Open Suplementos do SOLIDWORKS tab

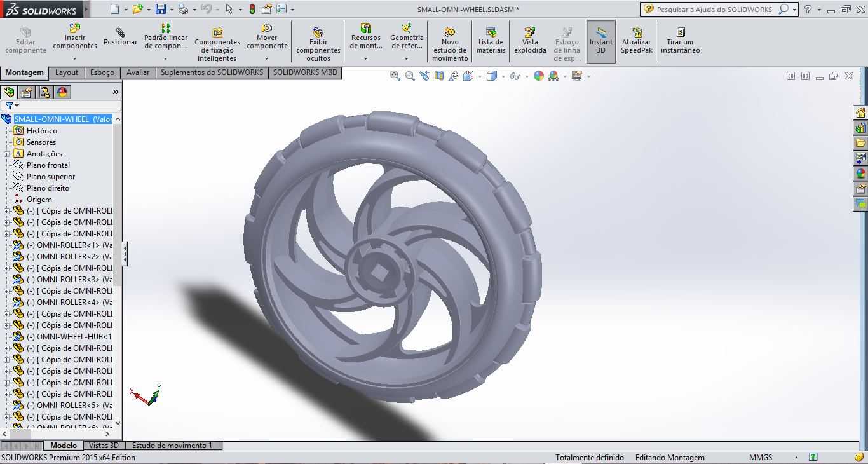(212, 72)
